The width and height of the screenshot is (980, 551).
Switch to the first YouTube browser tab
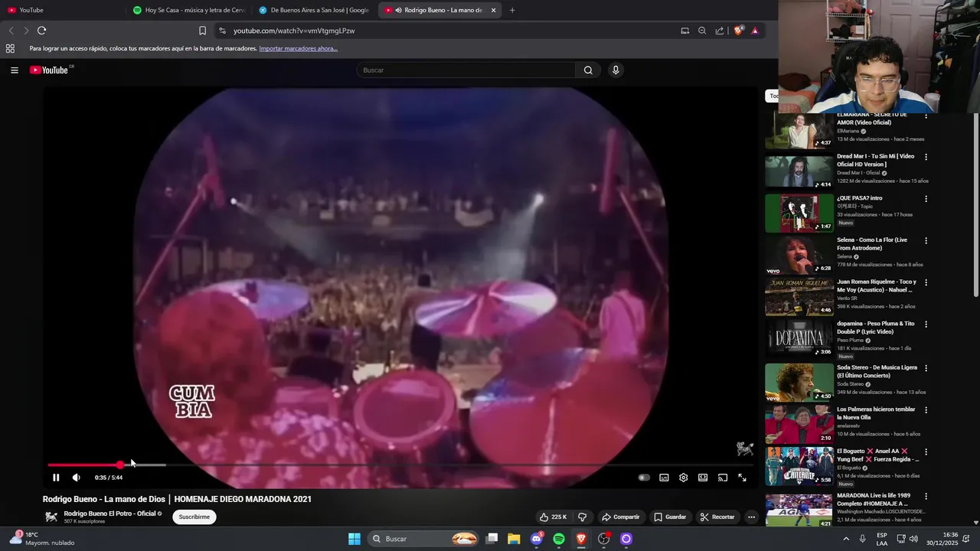point(63,10)
